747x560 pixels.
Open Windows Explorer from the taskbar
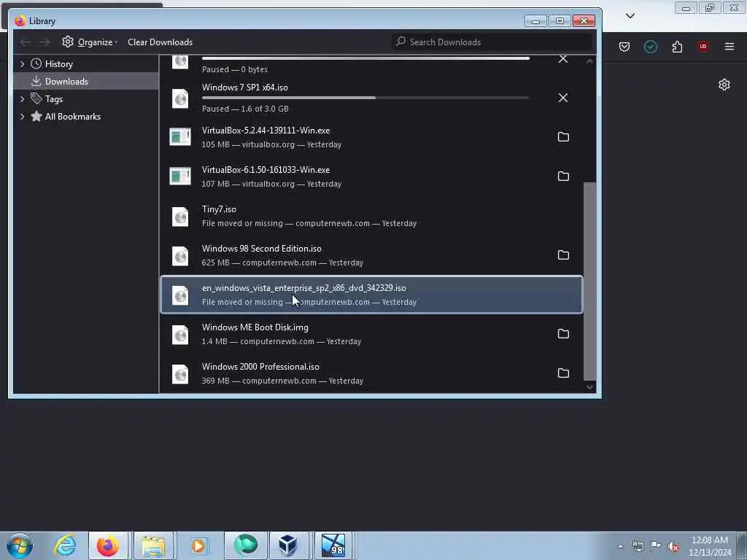point(153,545)
